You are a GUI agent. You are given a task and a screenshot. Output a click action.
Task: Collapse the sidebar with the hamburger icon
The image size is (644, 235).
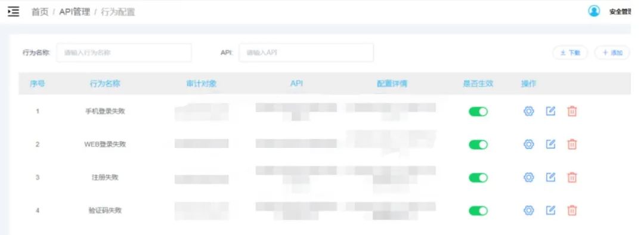click(14, 11)
